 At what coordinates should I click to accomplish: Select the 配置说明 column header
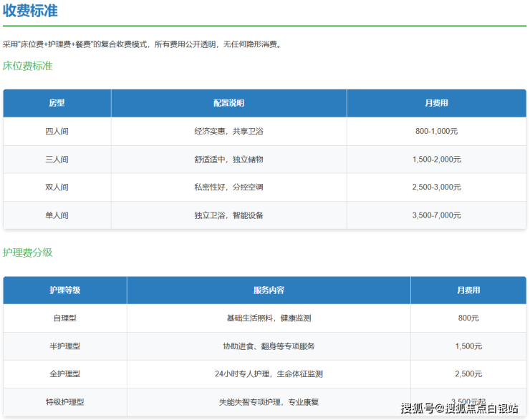click(228, 103)
